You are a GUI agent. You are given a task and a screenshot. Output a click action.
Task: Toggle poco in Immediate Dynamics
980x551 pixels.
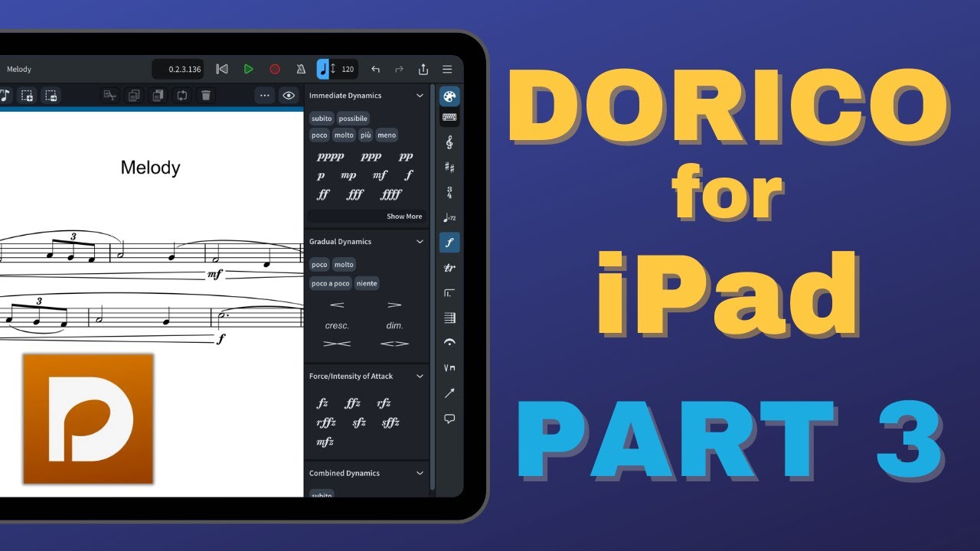tap(319, 135)
